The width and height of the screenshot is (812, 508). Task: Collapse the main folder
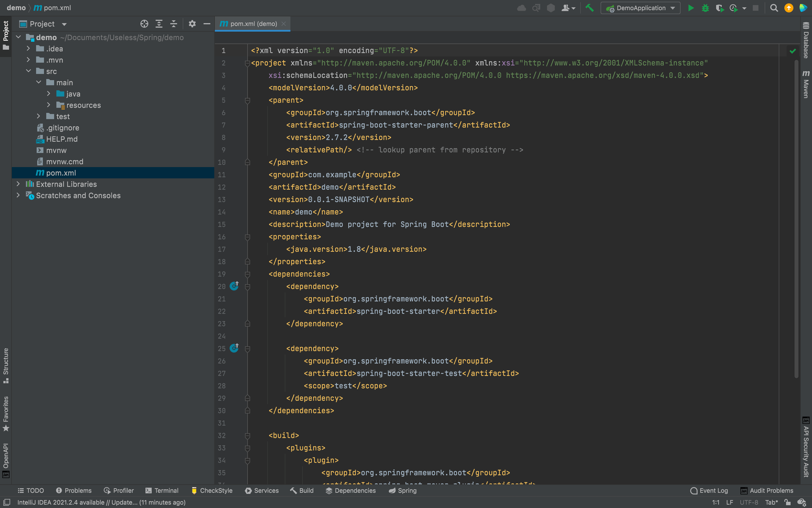pos(39,82)
